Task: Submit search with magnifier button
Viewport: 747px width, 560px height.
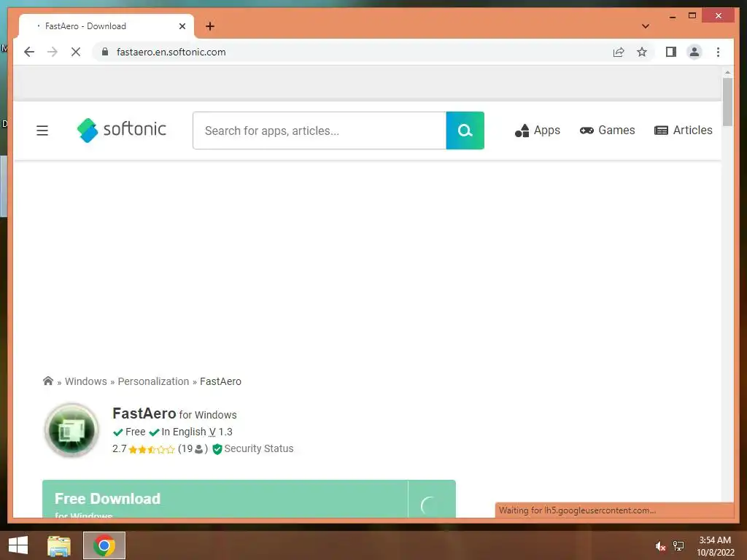Action: coord(465,131)
